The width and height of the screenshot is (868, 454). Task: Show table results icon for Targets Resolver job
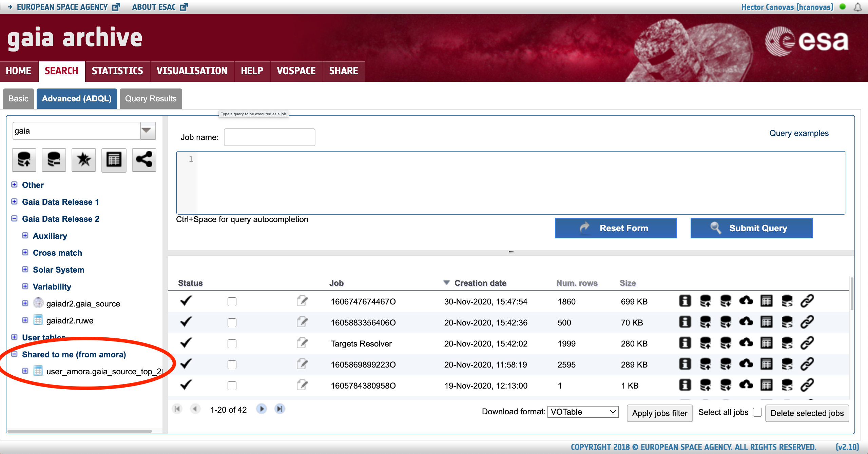[x=766, y=343]
